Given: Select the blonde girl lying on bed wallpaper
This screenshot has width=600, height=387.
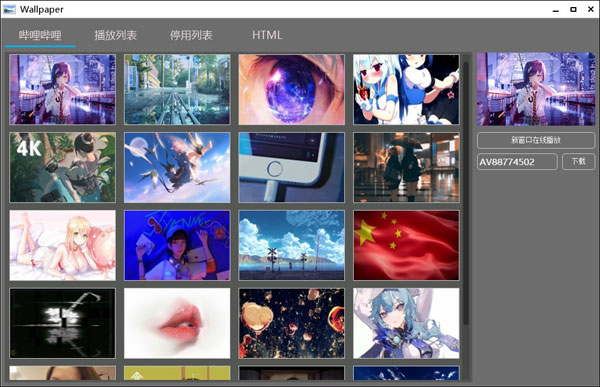Looking at the screenshot, I should point(62,245).
